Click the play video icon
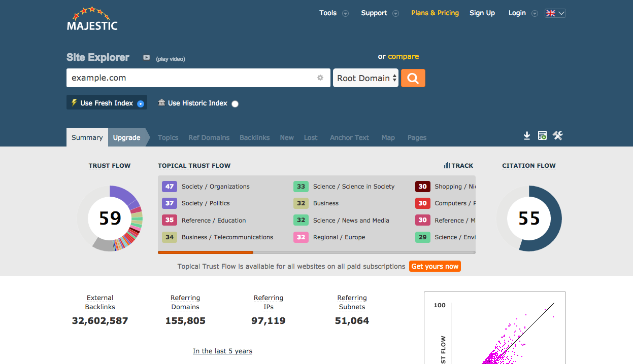This screenshot has height=364, width=633. 146,58
